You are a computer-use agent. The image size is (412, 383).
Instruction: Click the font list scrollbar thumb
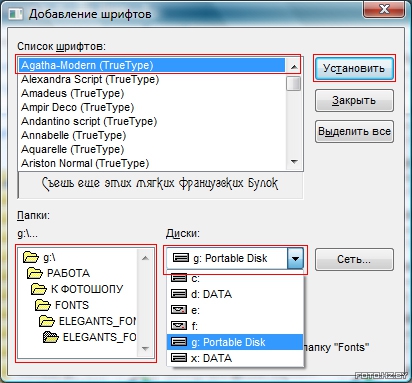pos(294,83)
